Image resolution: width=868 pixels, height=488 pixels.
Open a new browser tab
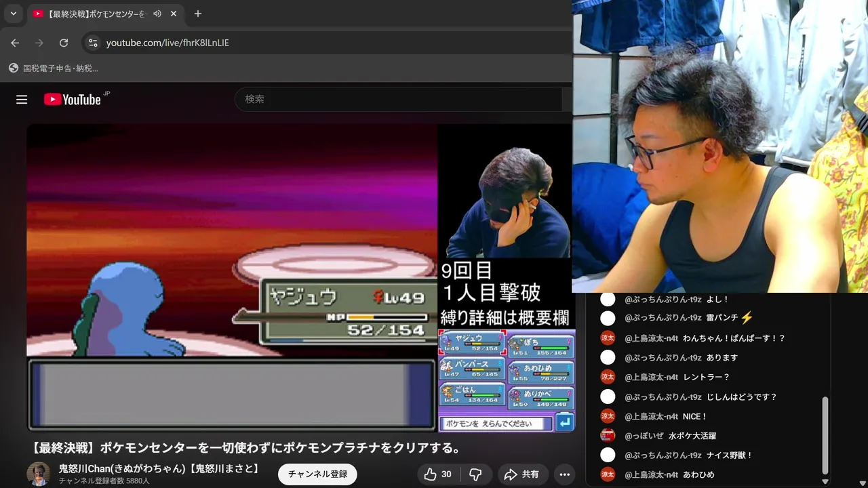tap(198, 14)
